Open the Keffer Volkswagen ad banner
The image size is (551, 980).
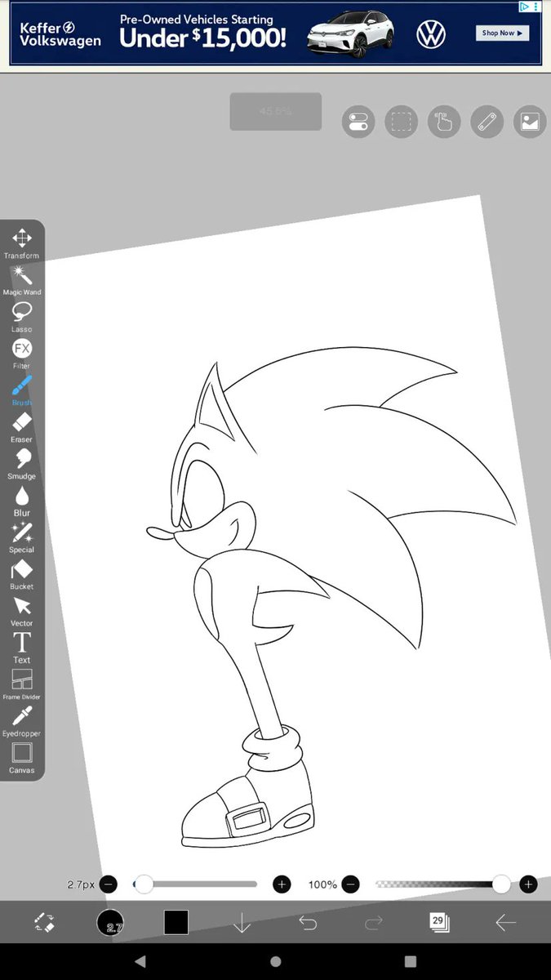pos(275,33)
